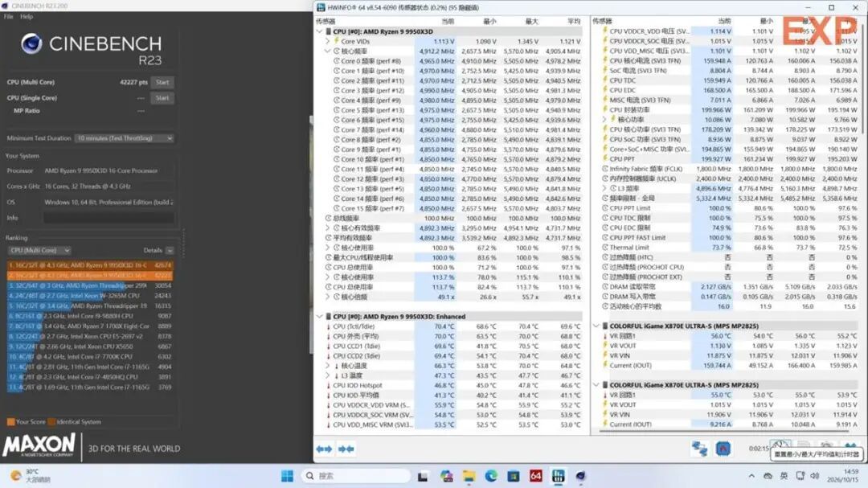Click chip icon beside CPU [#0] Enhanced header
Image resolution: width=868 pixels, height=488 pixels.
point(328,317)
